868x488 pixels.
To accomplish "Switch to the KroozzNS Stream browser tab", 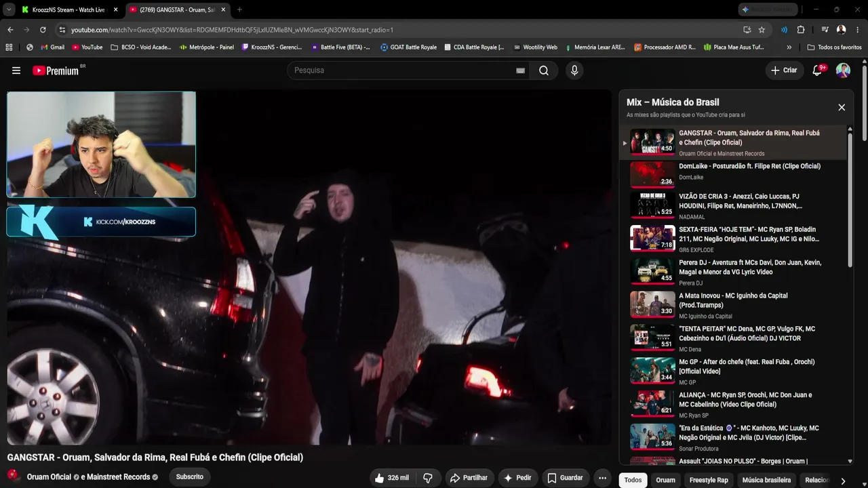I will [x=69, y=9].
